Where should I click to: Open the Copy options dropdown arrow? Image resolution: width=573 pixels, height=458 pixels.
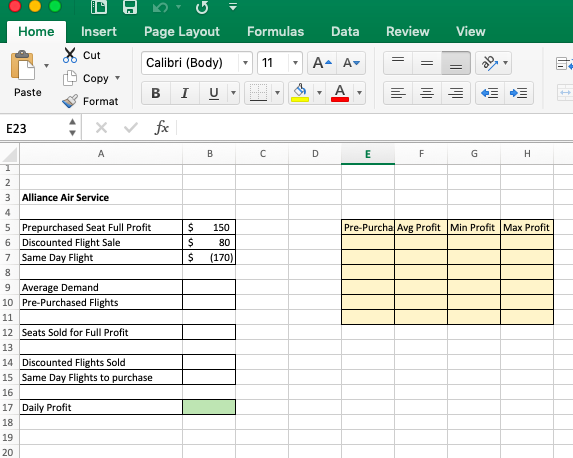(118, 78)
